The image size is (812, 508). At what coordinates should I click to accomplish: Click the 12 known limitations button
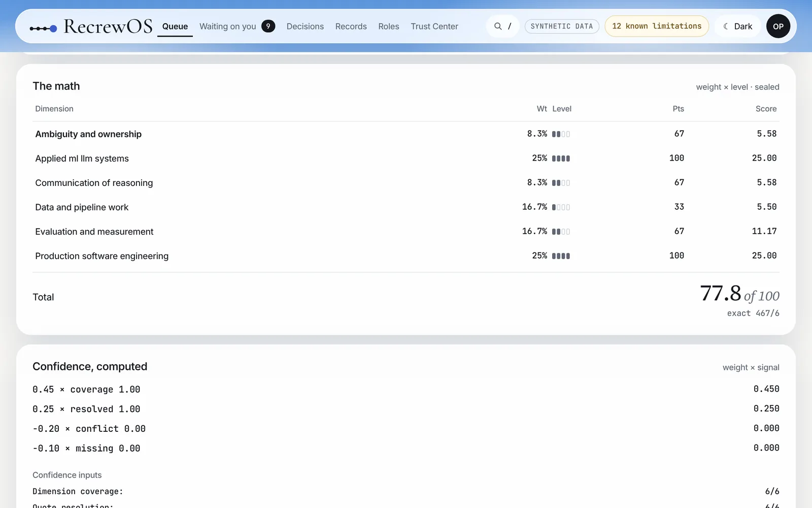657,26
